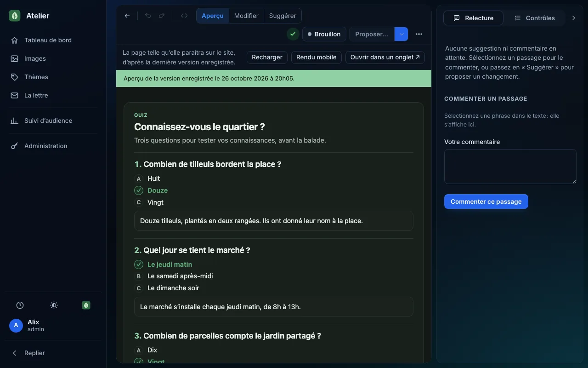Viewport: 588px width, 368px height.
Task: Click the undo arrow icon
Action: click(x=148, y=16)
